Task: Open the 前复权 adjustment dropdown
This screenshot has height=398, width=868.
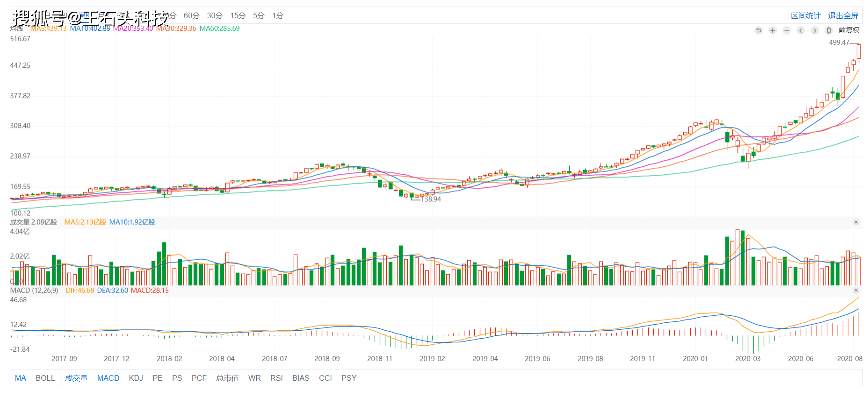Action: pos(849,30)
